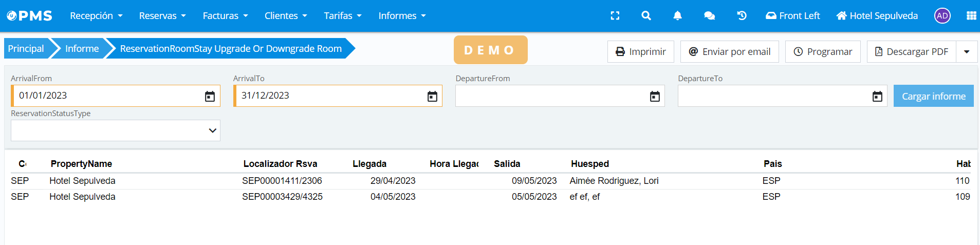Open the search magnifier icon
Screen dimensions: 980x245
[646, 16]
